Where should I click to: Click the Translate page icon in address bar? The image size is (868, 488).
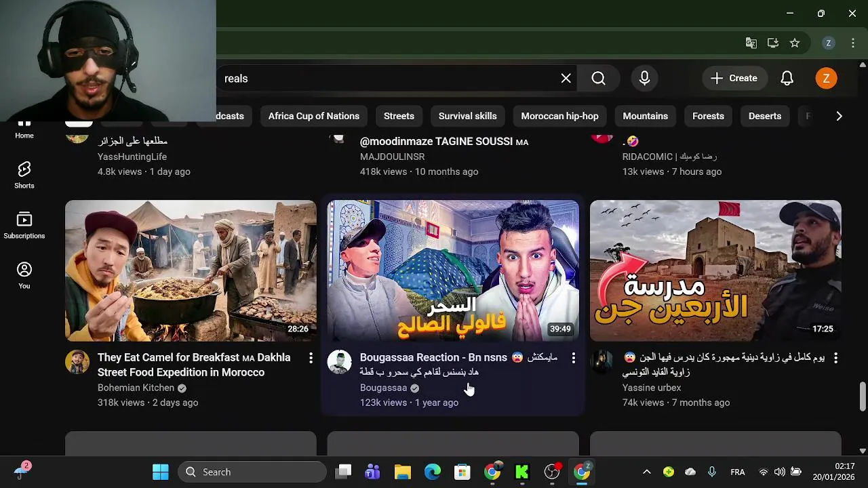[751, 43]
